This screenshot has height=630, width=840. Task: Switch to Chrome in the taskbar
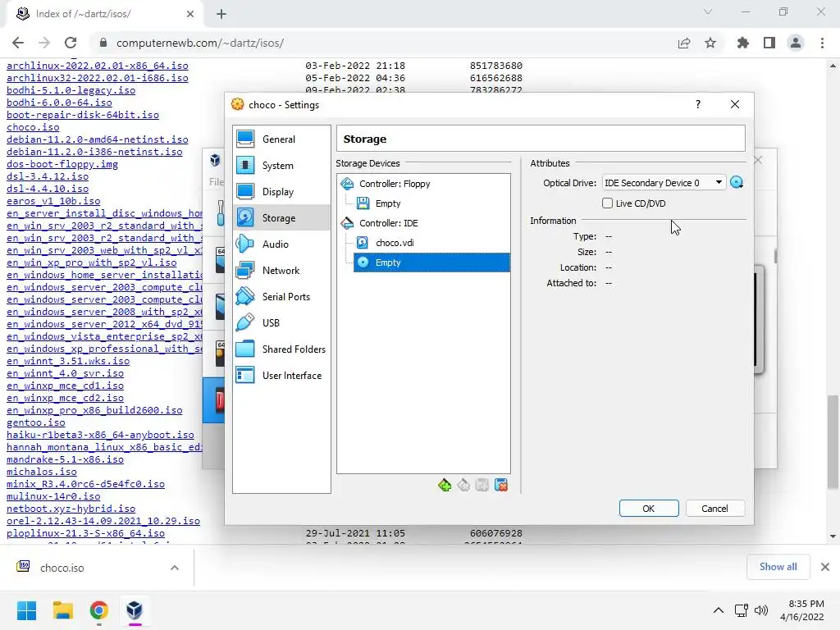coord(98,610)
